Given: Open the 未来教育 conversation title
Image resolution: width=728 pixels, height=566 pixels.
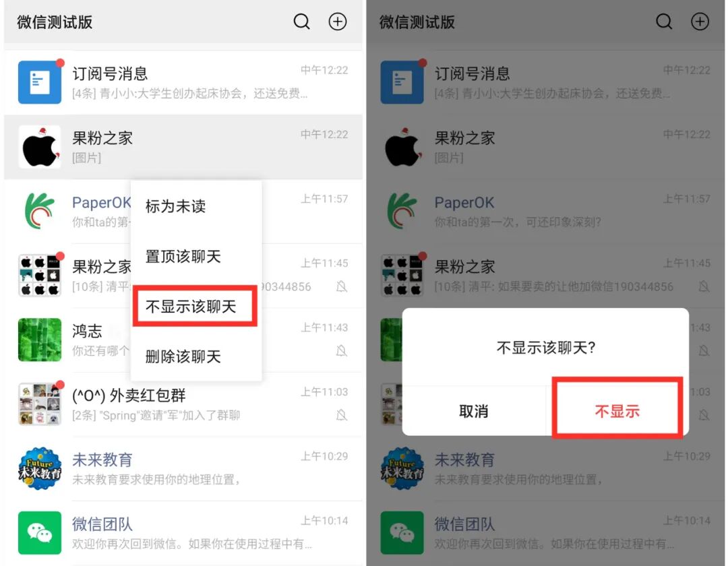Looking at the screenshot, I should [102, 460].
